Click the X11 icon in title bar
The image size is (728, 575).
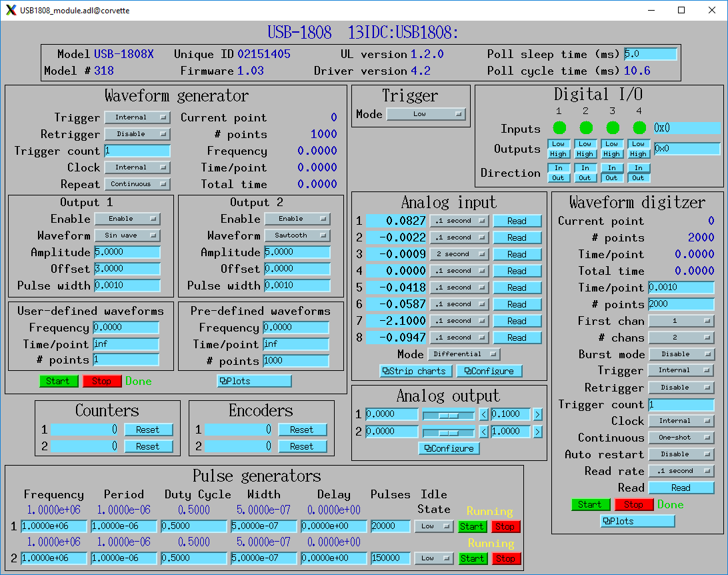(11, 10)
